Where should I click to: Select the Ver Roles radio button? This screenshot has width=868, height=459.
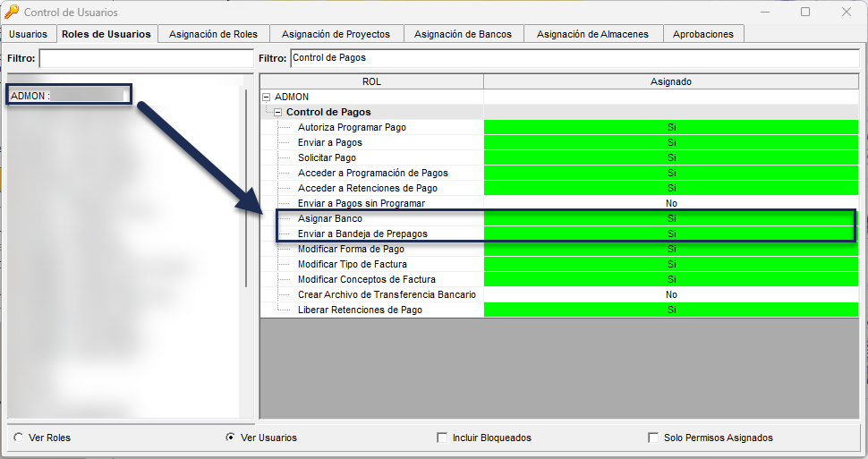(19, 438)
